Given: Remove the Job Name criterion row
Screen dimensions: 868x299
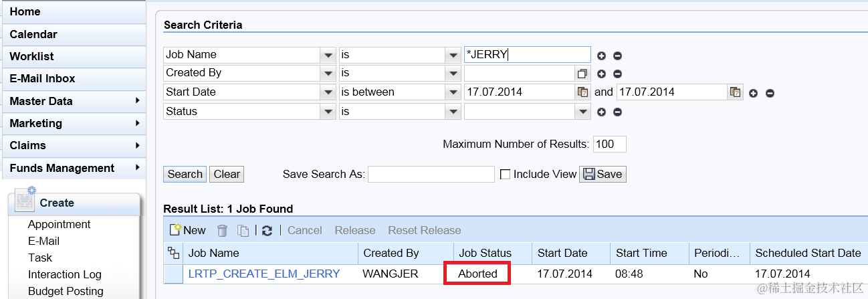Looking at the screenshot, I should pyautogui.click(x=617, y=56).
